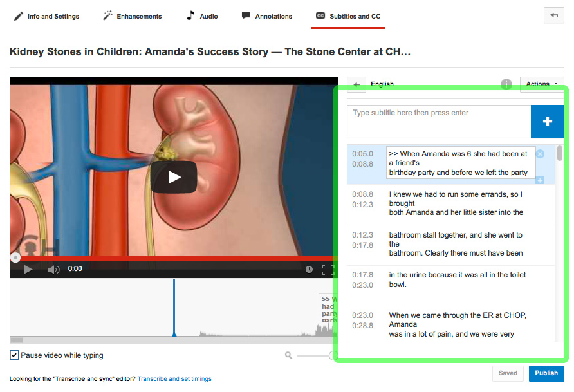The width and height of the screenshot is (574, 392).
Task: Switch to the Annotations tab
Action: (266, 16)
